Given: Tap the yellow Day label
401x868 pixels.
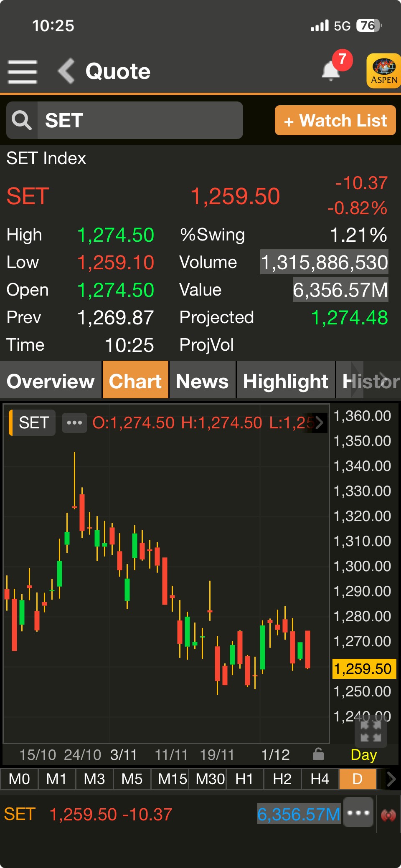Looking at the screenshot, I should (363, 755).
